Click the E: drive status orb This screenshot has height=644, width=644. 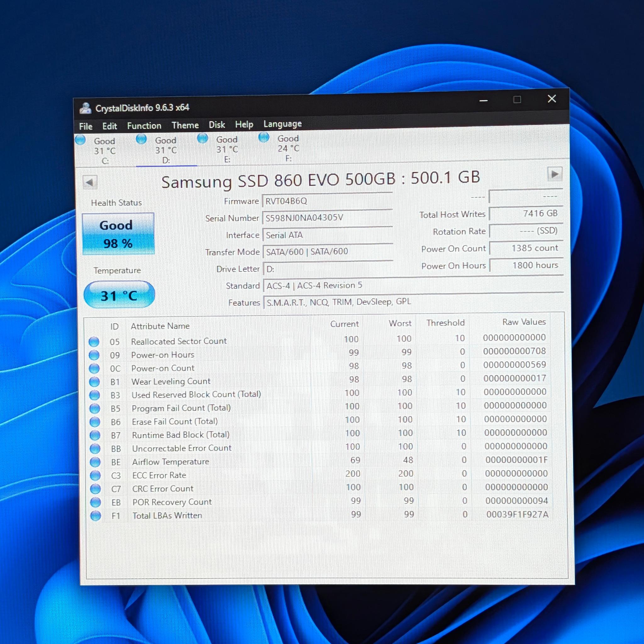pyautogui.click(x=202, y=138)
